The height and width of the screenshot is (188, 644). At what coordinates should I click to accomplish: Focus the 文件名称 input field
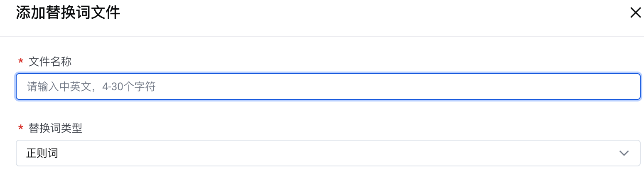point(327,87)
